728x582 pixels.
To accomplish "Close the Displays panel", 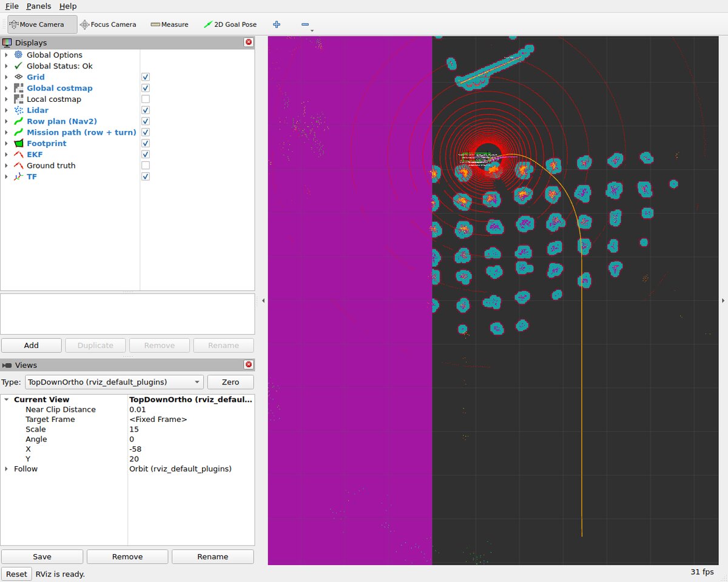I will coord(248,42).
